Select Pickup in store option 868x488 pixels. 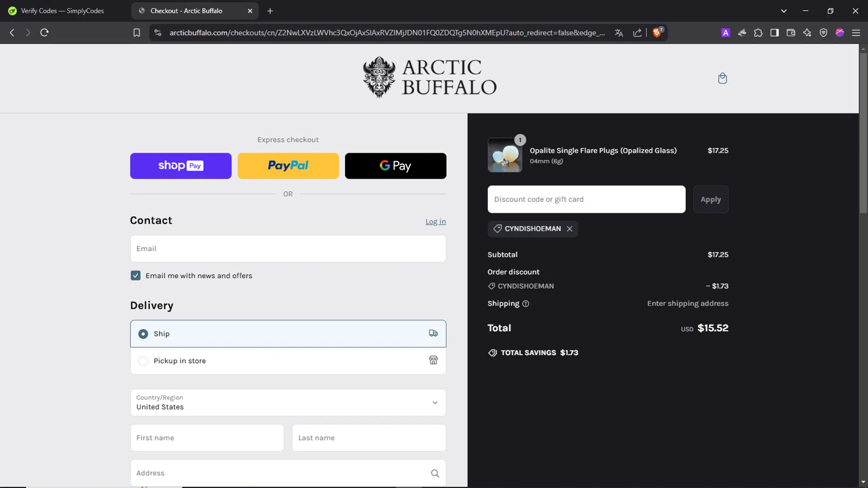point(288,361)
